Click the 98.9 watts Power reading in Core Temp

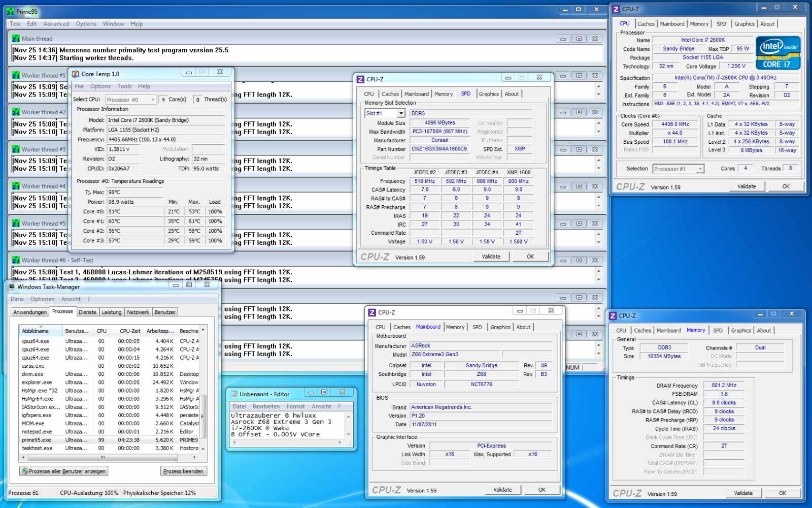(x=134, y=202)
